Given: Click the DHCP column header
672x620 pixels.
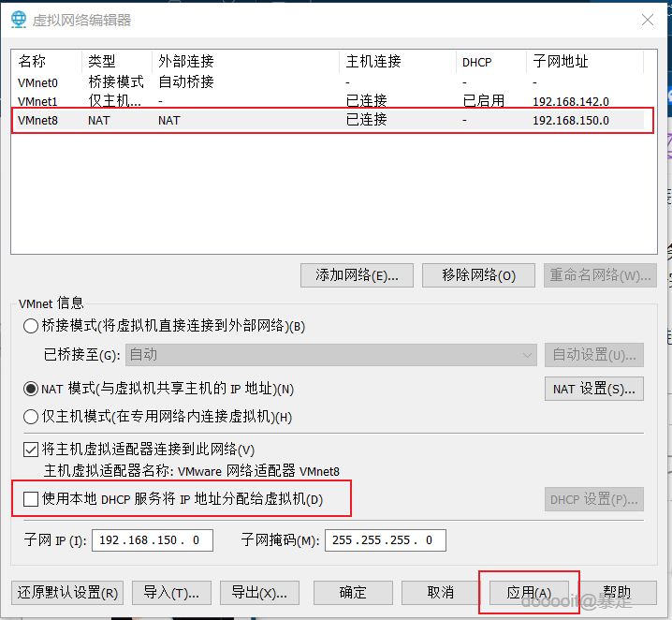Looking at the screenshot, I should (491, 61).
